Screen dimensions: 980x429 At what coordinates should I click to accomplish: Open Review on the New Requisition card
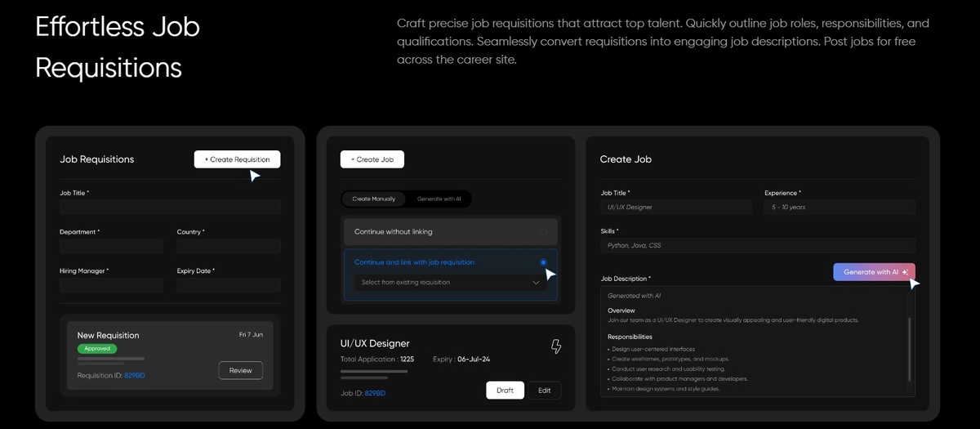[241, 370]
